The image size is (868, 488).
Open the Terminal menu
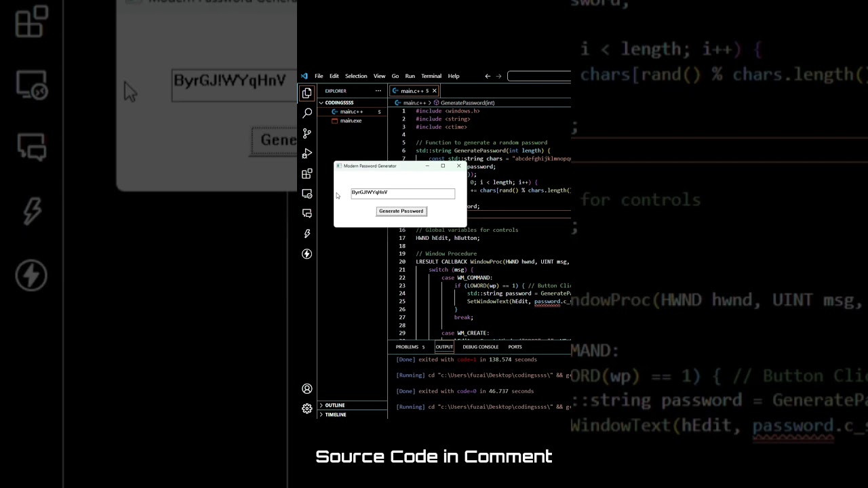click(431, 76)
